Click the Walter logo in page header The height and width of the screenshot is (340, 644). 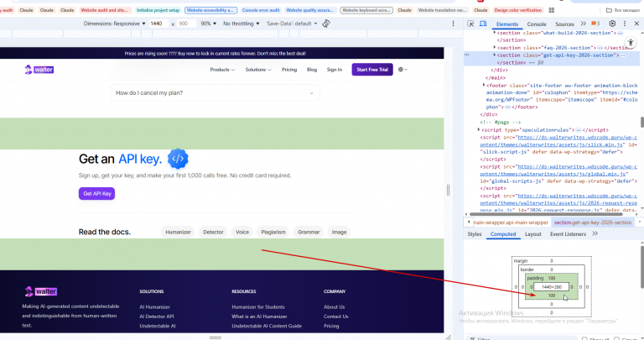pos(39,70)
